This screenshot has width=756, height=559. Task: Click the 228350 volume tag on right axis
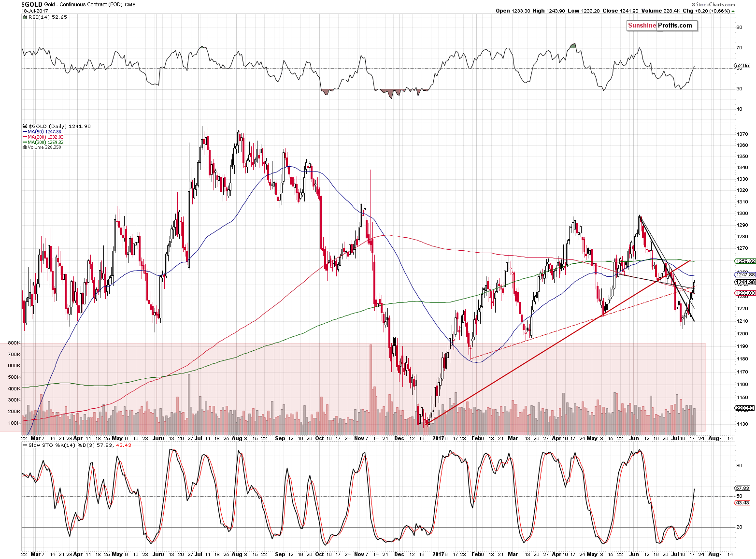click(744, 408)
